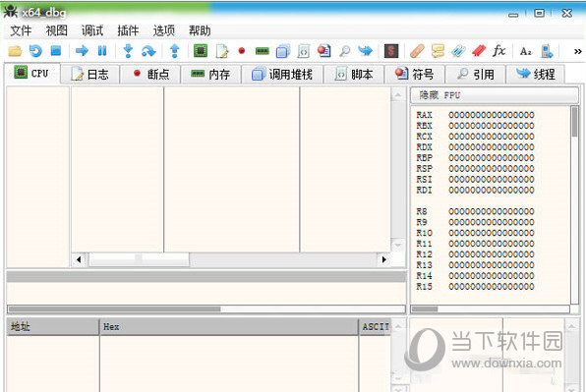The width and height of the screenshot is (586, 392).
Task: Open the 帮助 menu
Action: tap(200, 30)
